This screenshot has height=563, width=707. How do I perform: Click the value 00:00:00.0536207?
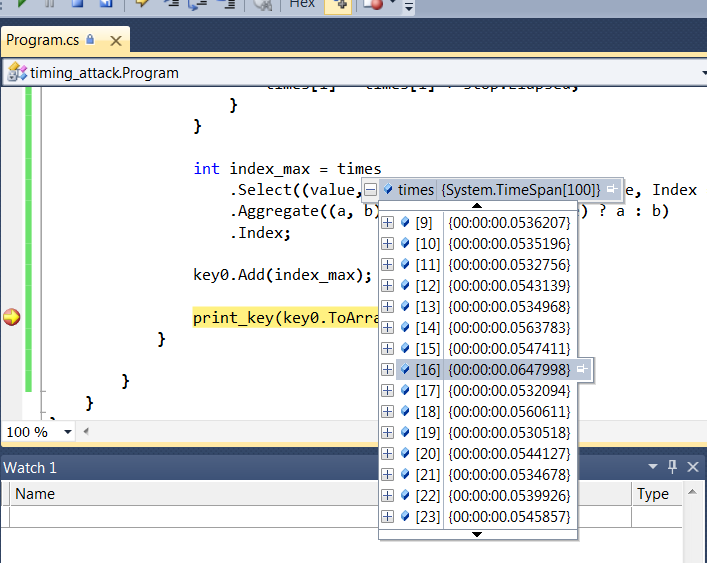pos(509,223)
